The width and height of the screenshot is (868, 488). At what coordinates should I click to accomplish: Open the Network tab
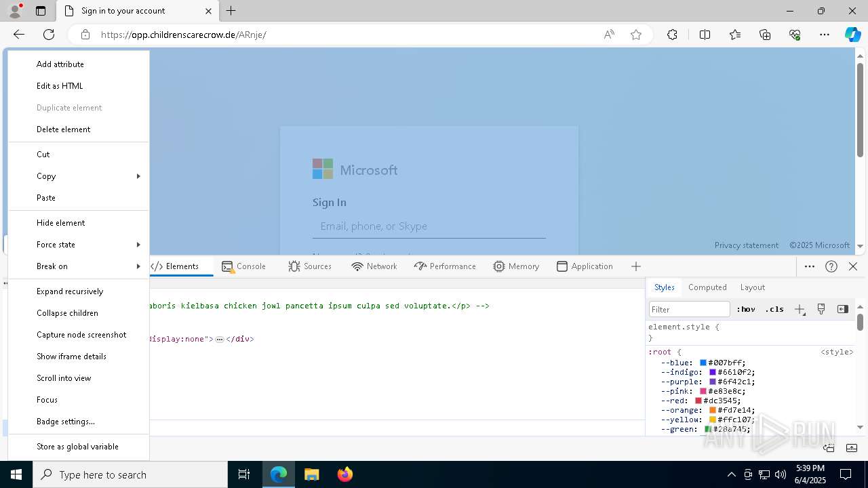pyautogui.click(x=374, y=266)
